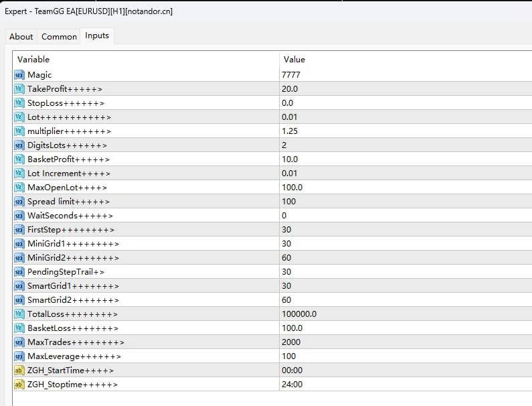Click the double-type icon beside TakeProfit

pos(19,89)
